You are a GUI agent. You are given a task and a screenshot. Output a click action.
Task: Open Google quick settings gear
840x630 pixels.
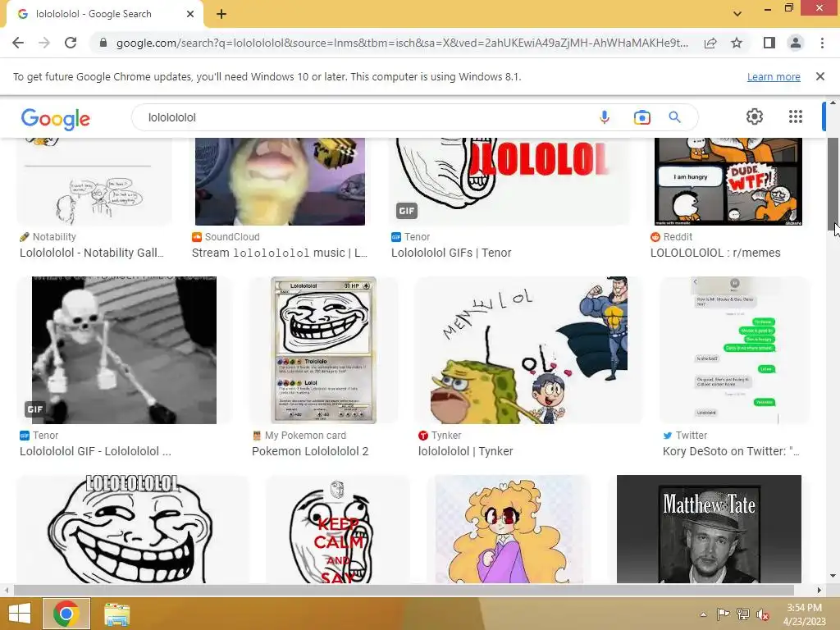point(755,116)
